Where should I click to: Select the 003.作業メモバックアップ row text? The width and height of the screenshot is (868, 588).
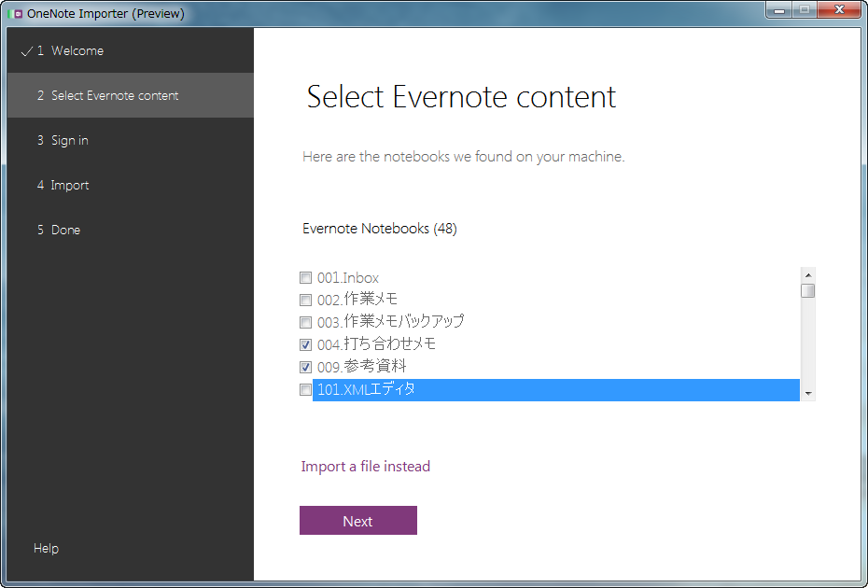tap(391, 322)
